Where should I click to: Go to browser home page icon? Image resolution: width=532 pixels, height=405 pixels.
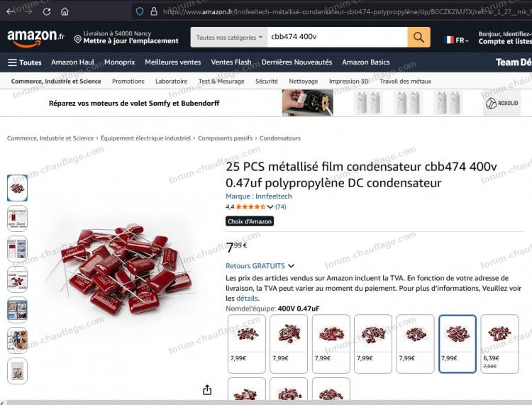click(65, 11)
